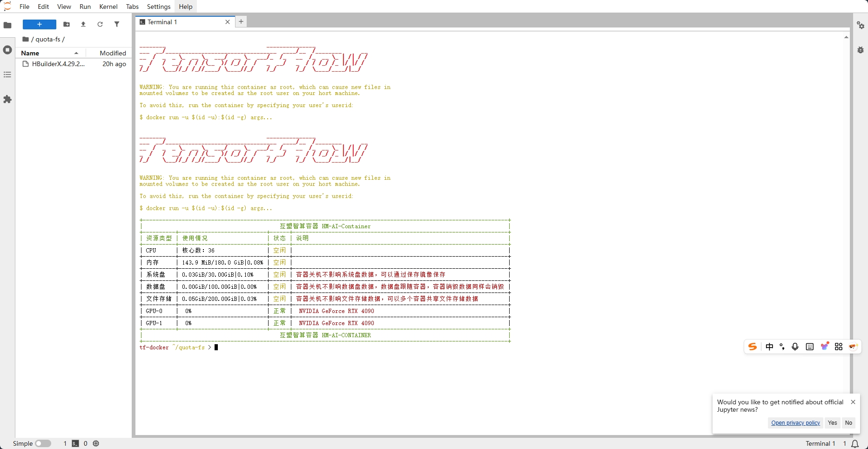Viewport: 868px width, 449px height.
Task: Open the Extension Manager puzzle icon
Action: 7,99
